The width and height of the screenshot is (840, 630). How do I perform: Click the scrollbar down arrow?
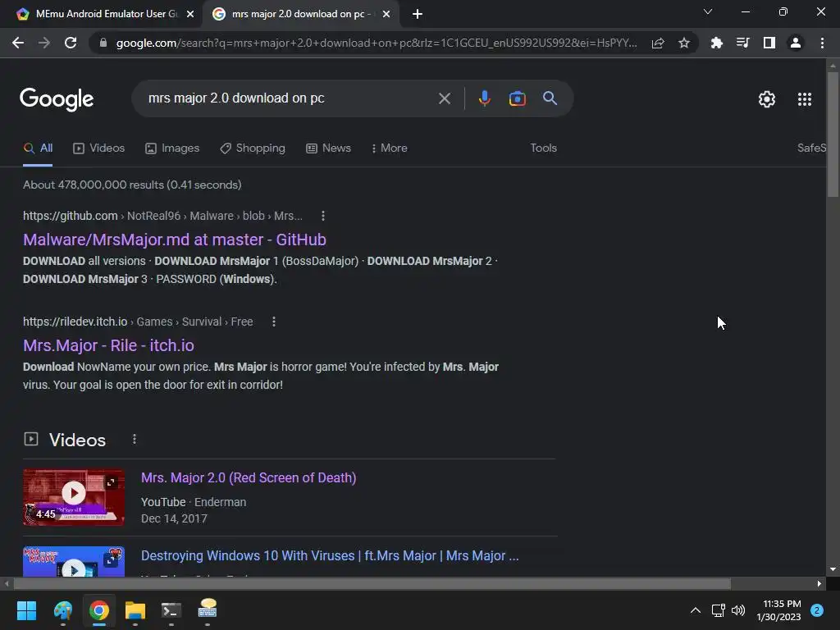pyautogui.click(x=833, y=569)
